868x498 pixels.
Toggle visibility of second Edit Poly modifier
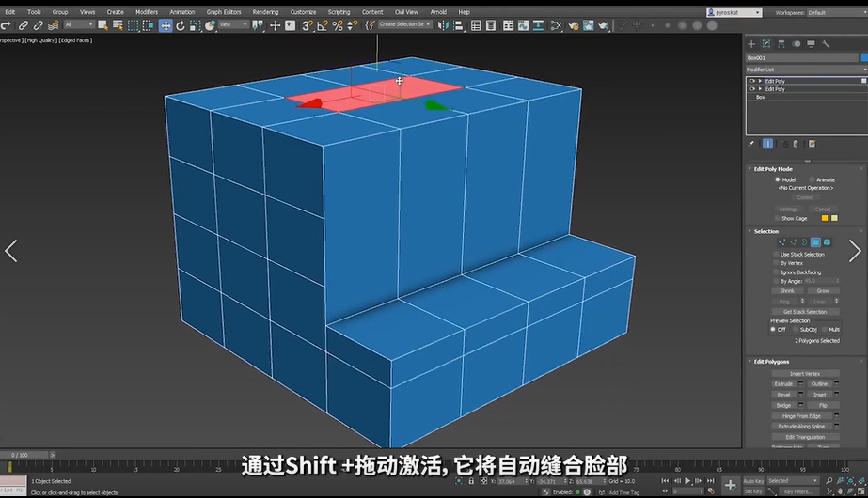pyautogui.click(x=751, y=88)
